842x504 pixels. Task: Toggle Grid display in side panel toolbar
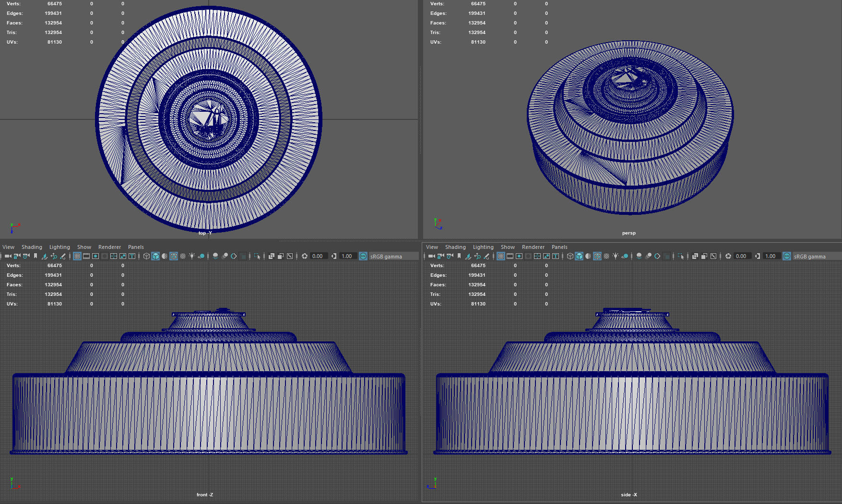click(x=501, y=256)
